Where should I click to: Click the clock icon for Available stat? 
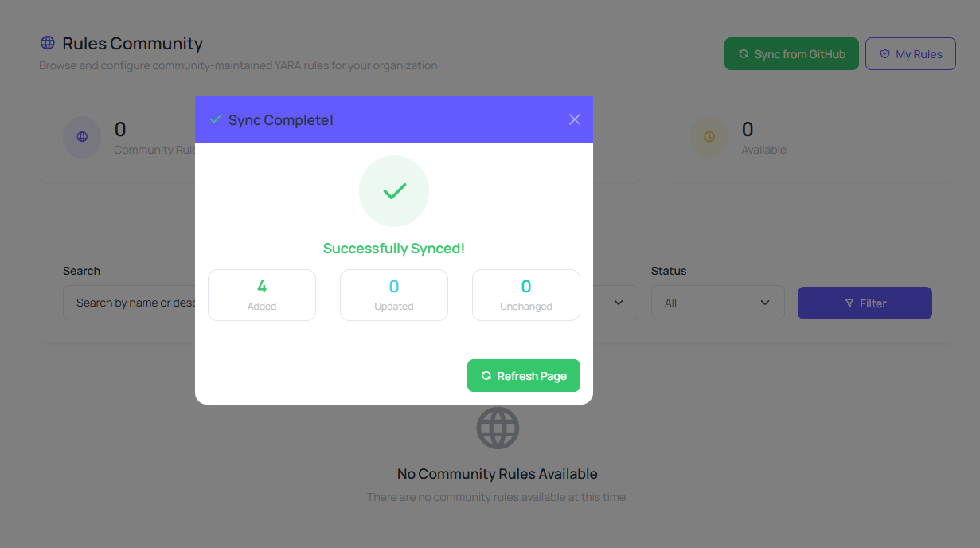709,137
